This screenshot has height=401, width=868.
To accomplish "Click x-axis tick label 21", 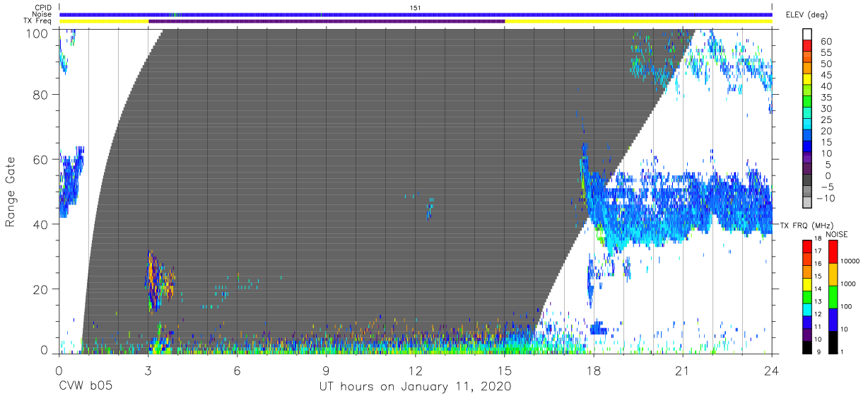I will [x=683, y=371].
